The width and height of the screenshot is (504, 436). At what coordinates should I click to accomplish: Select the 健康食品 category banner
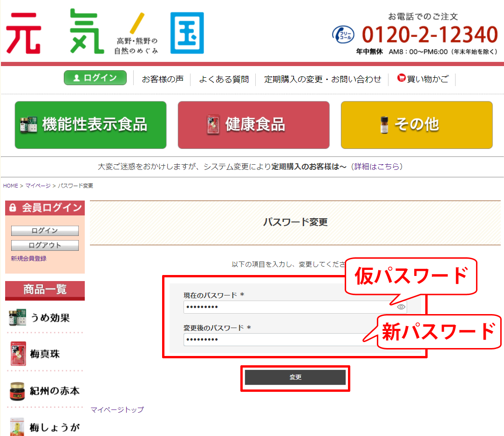tap(253, 125)
